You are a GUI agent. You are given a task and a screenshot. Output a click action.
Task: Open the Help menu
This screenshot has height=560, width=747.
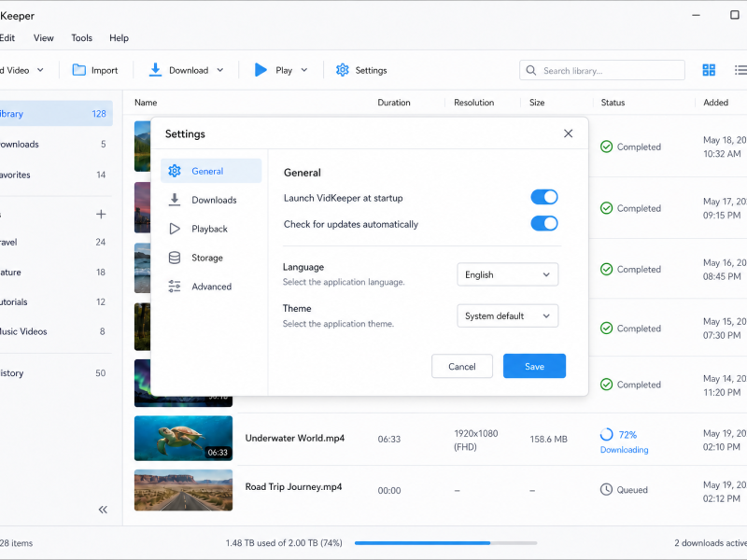(119, 38)
